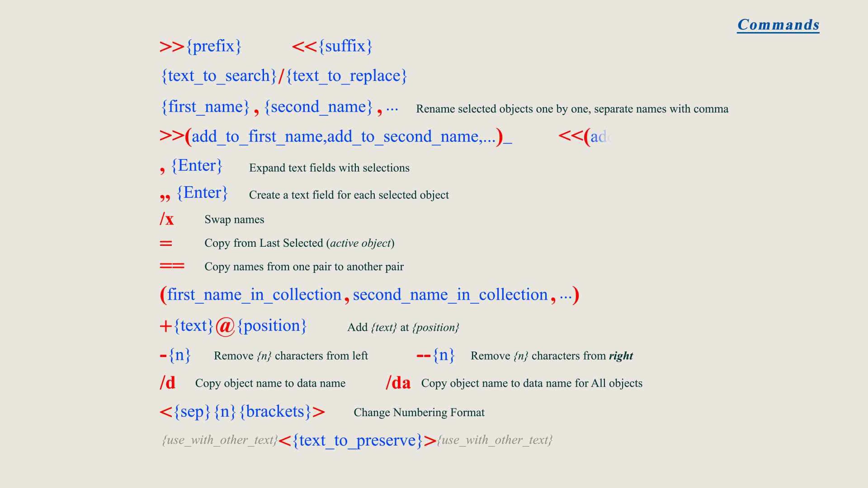Click the <{text_to_preserve}> command
Viewport: 868px width, 488px height.
pyautogui.click(x=357, y=441)
